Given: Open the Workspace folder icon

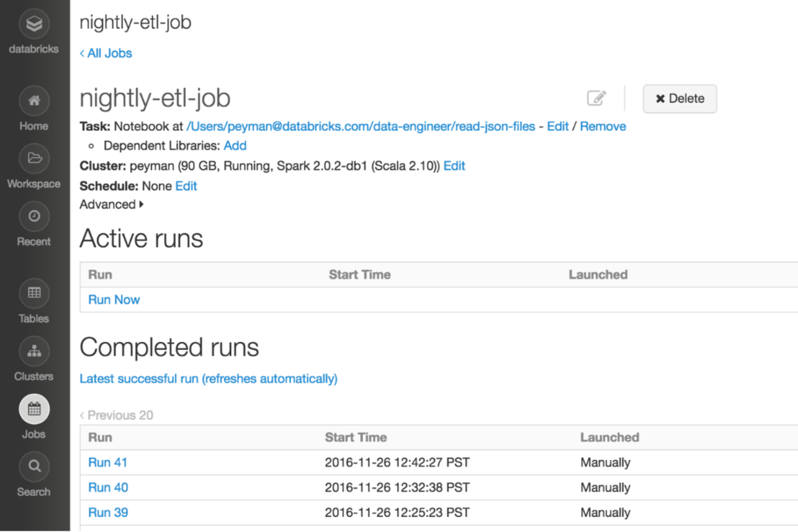Looking at the screenshot, I should click(x=34, y=159).
